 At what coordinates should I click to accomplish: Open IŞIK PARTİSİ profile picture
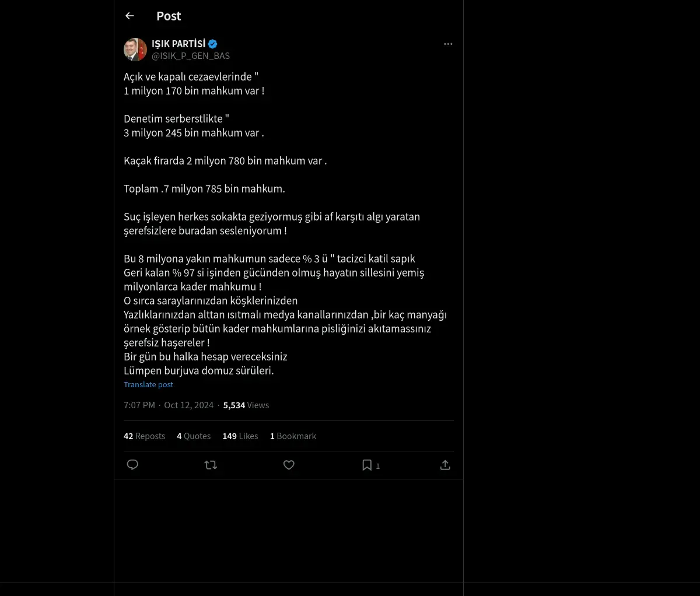coord(135,50)
